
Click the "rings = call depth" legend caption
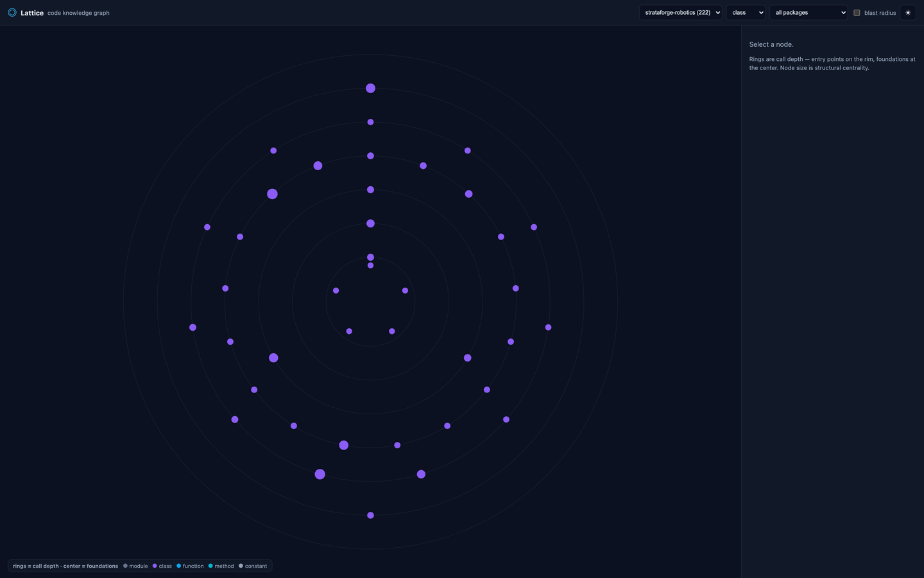(65, 566)
